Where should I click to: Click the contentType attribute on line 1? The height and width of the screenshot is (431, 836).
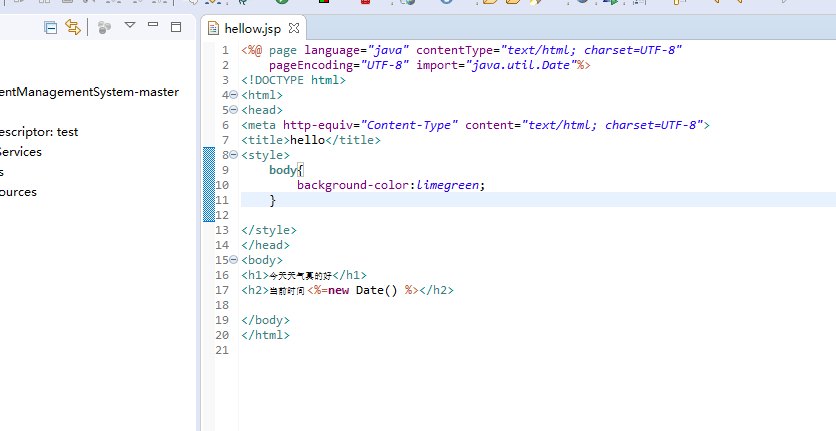coord(454,50)
